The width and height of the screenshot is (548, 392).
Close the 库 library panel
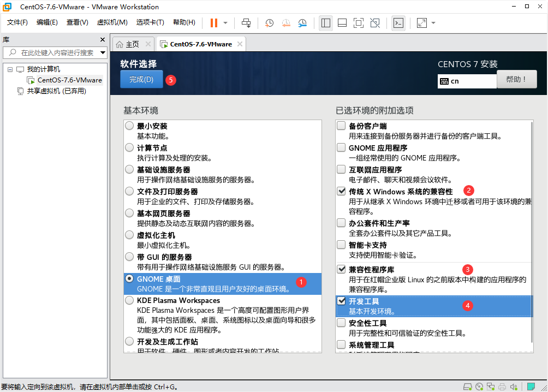(103, 39)
